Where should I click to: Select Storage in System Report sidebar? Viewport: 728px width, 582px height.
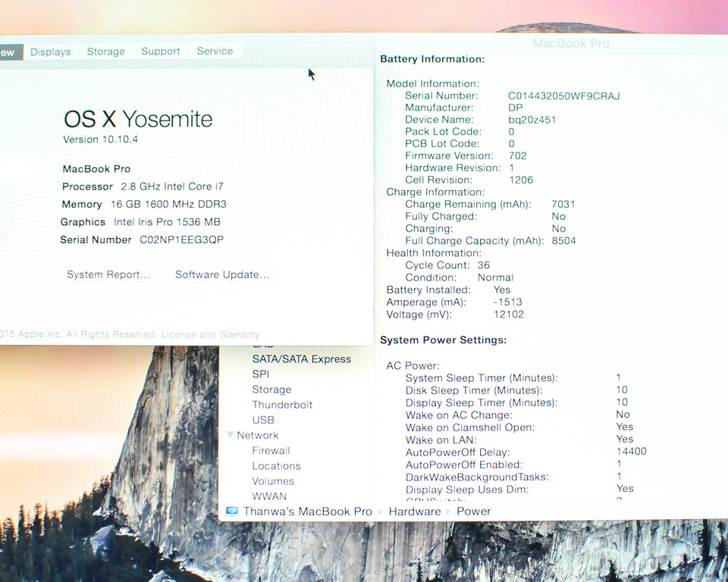pyautogui.click(x=271, y=390)
